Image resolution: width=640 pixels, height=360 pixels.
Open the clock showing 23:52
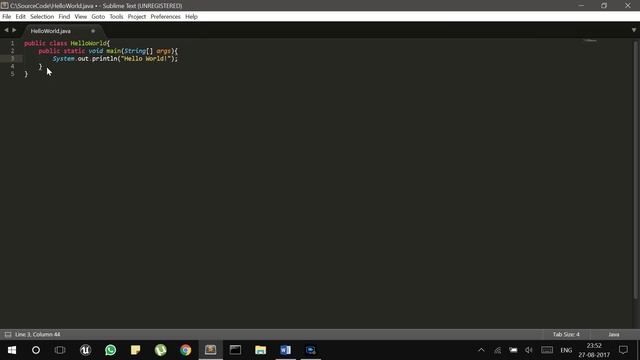pos(594,350)
